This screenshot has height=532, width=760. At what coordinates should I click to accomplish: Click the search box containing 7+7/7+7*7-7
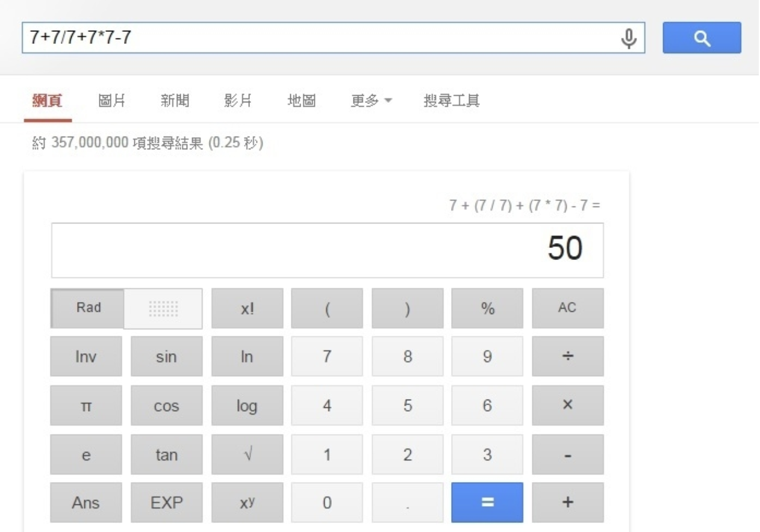(x=319, y=38)
